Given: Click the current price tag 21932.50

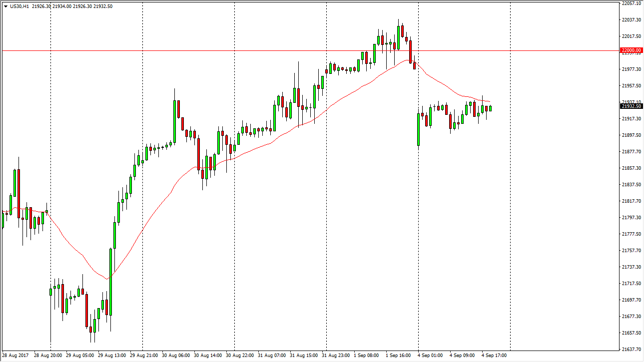Looking at the screenshot, I should [x=631, y=106].
